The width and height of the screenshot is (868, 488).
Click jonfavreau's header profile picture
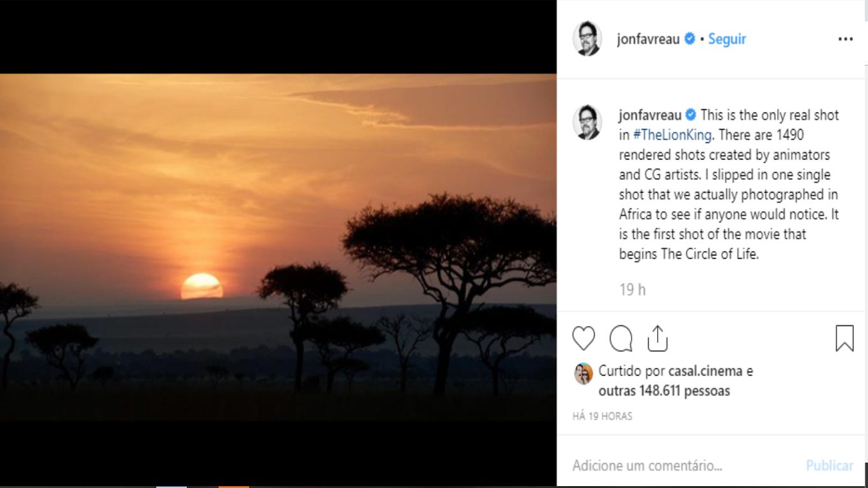coord(587,39)
